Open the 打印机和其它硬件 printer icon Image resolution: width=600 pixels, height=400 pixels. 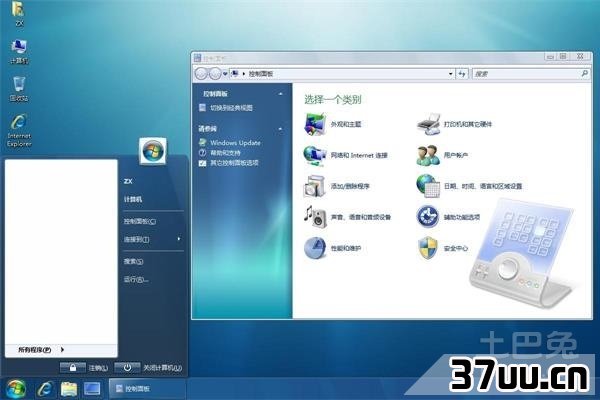(428, 124)
